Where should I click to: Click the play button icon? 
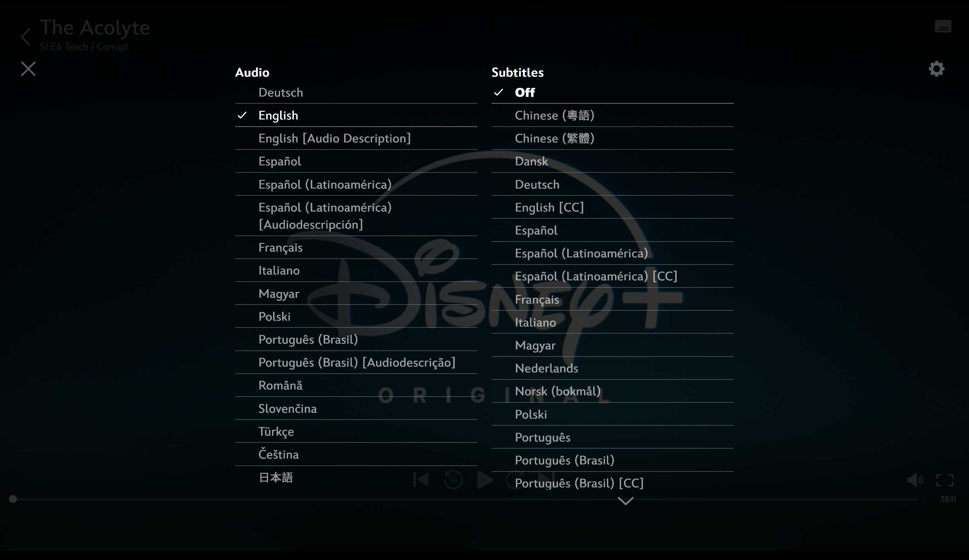[484, 479]
